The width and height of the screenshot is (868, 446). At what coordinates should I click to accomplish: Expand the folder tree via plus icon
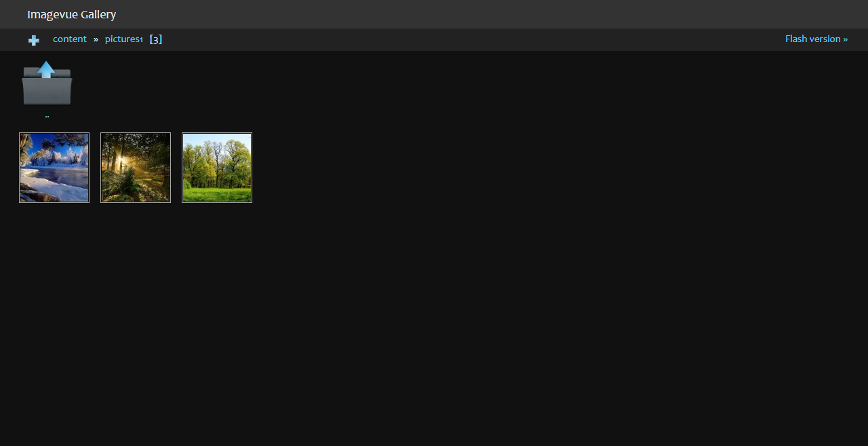pos(34,40)
